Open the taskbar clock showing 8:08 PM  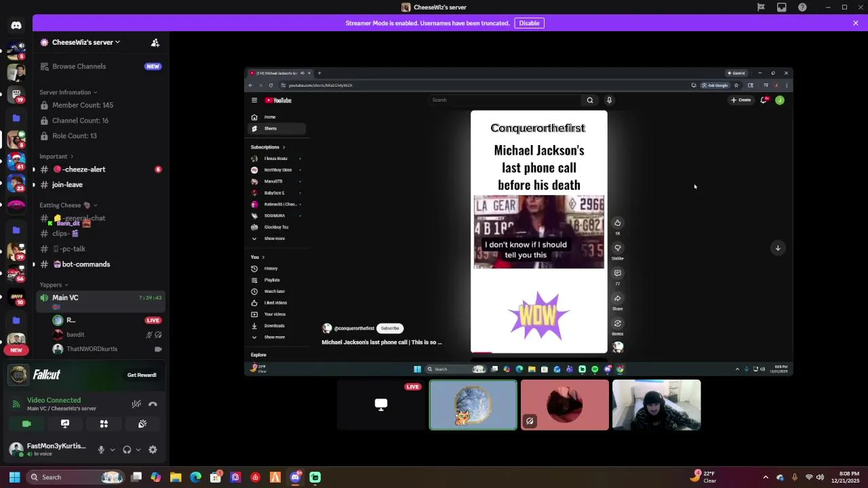[845, 477]
